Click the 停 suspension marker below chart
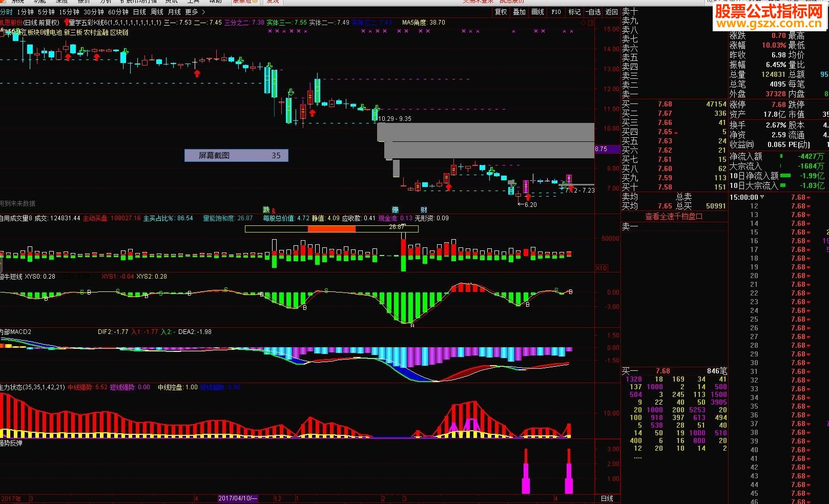Viewport: 829px width, 504px height. coord(395,209)
